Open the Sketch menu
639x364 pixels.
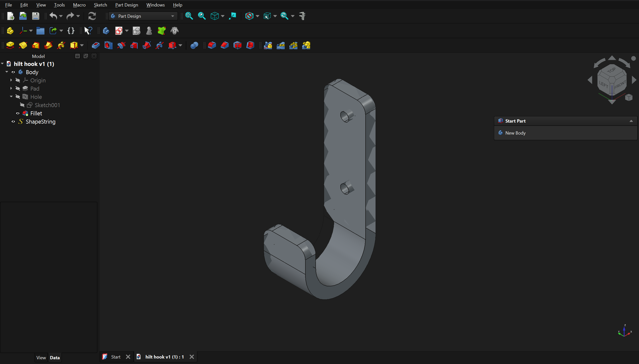[100, 5]
